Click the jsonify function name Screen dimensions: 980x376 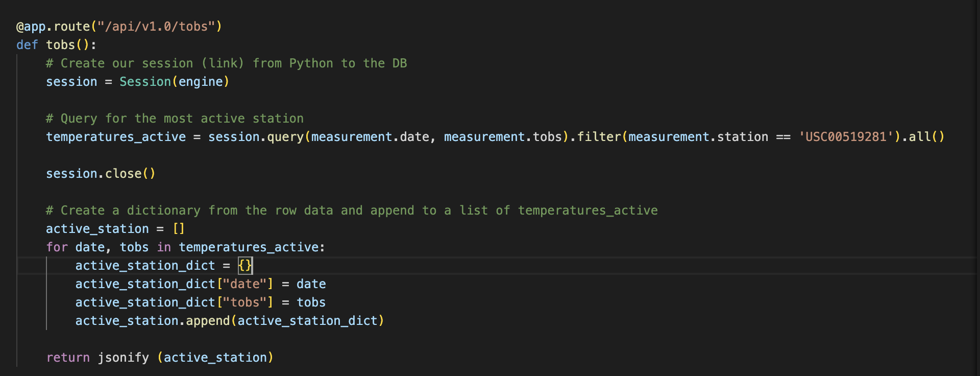(x=124, y=358)
